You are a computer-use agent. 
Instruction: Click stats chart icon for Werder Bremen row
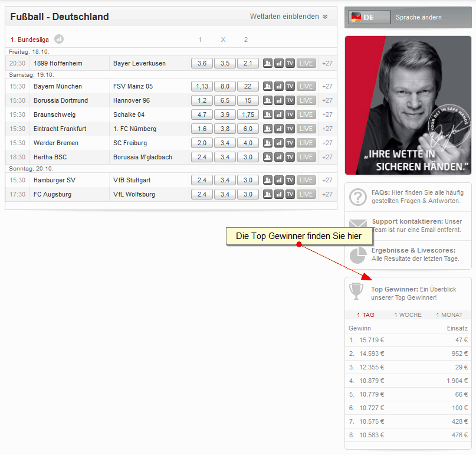pos(278,143)
